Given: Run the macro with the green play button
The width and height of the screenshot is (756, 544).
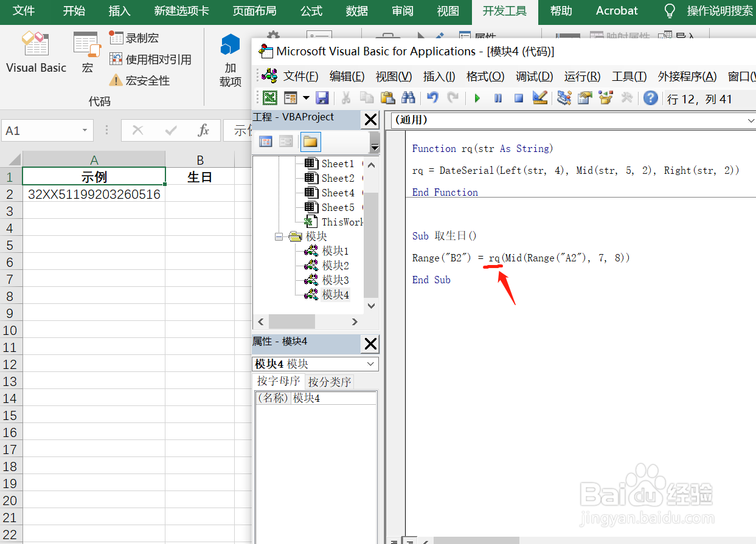Looking at the screenshot, I should (x=477, y=98).
